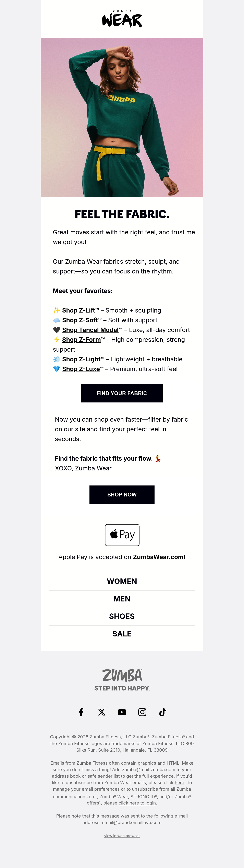Click the Apple Pay logo badge
The width and height of the screenshot is (244, 868).
tap(122, 535)
